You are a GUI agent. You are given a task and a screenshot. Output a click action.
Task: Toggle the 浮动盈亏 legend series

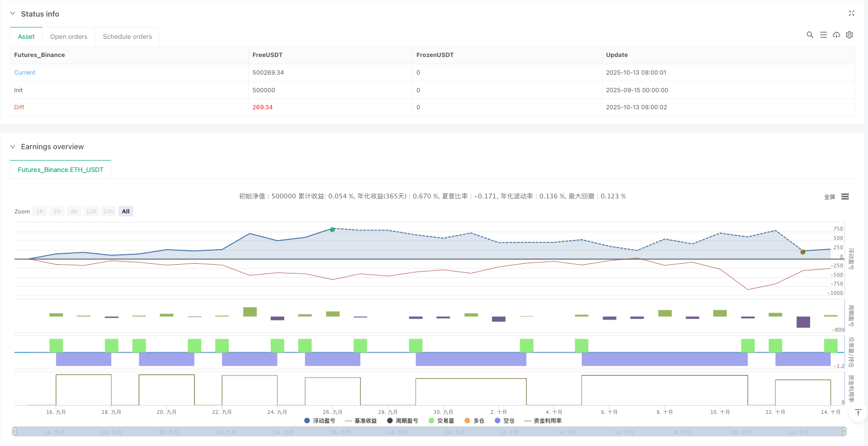pyautogui.click(x=320, y=421)
